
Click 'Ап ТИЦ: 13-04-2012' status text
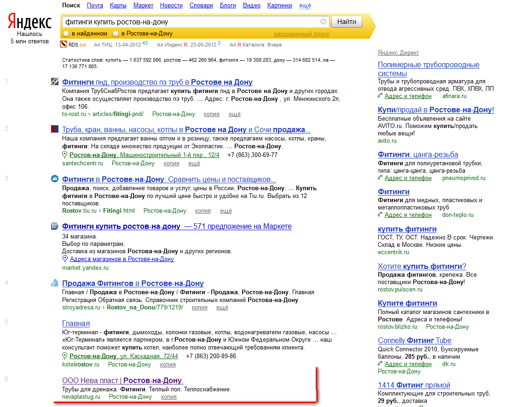pos(117,45)
